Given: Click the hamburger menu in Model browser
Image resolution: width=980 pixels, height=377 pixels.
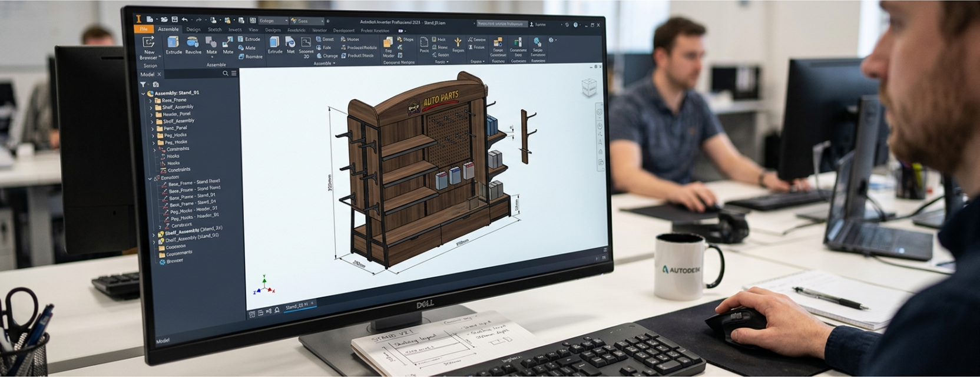Looking at the screenshot, I should pyautogui.click(x=234, y=74).
